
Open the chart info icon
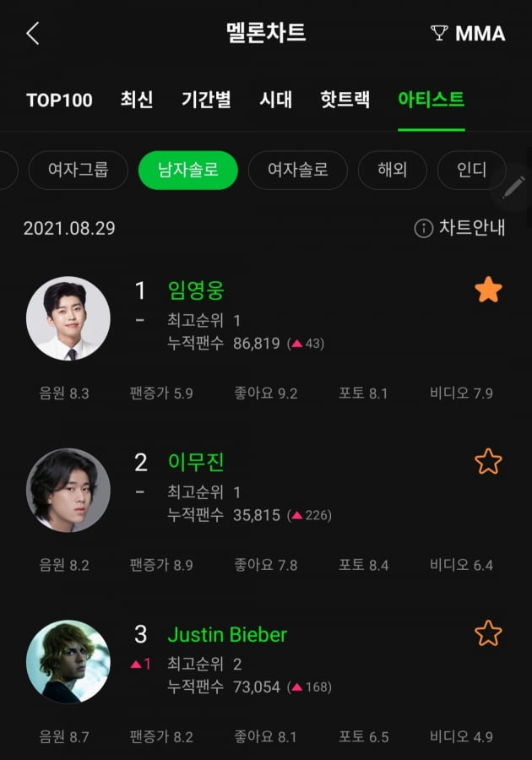tap(424, 229)
